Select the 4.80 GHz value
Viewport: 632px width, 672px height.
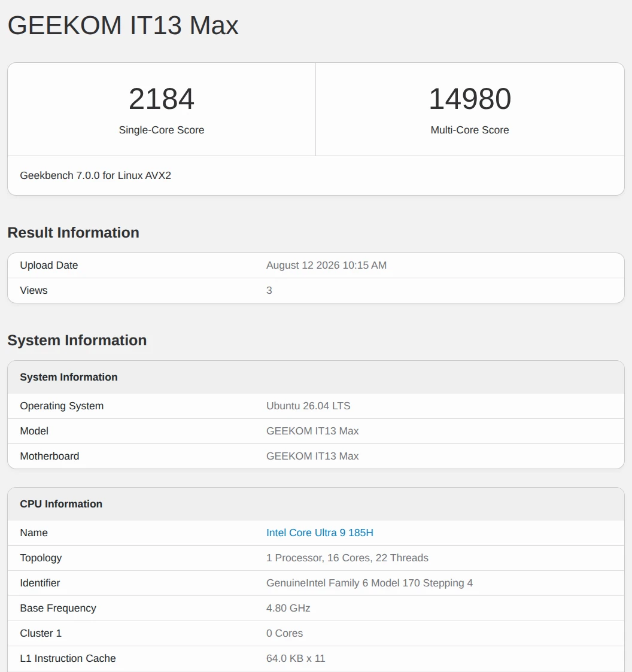[288, 608]
